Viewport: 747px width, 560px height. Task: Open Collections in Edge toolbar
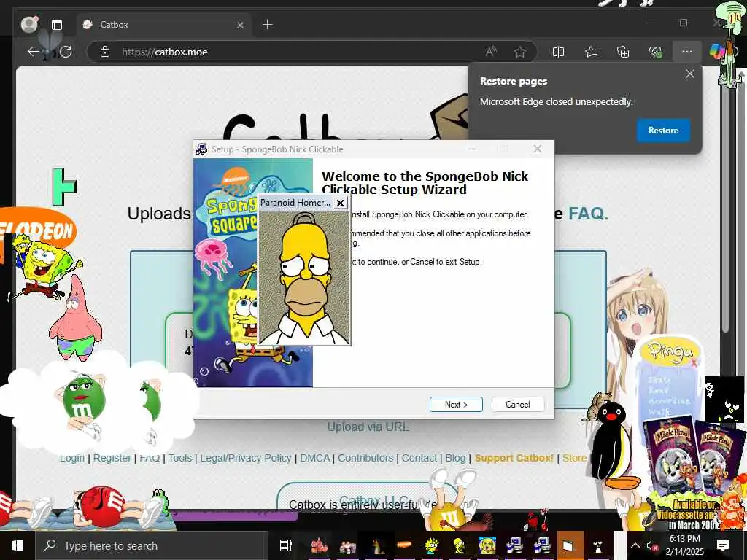tap(623, 52)
